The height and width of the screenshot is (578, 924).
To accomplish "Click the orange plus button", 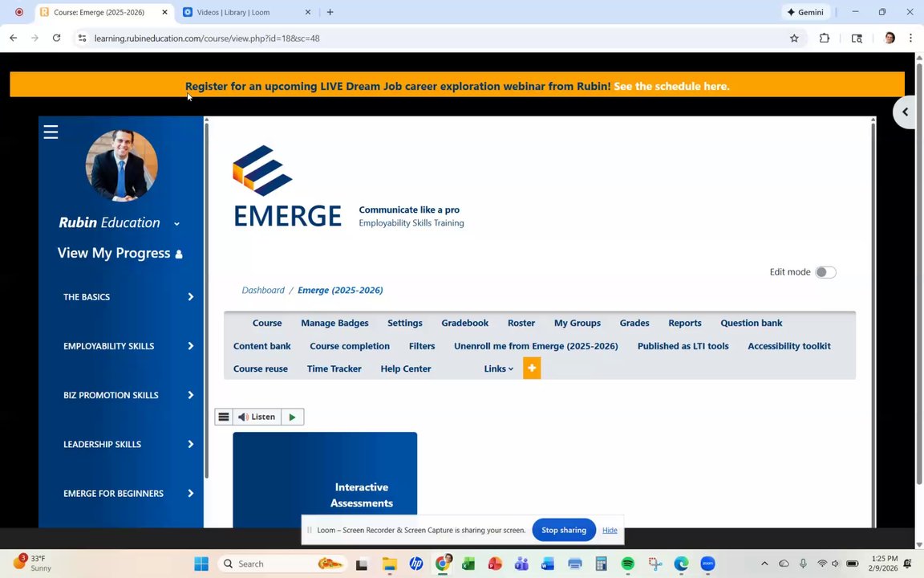I will coord(532,368).
